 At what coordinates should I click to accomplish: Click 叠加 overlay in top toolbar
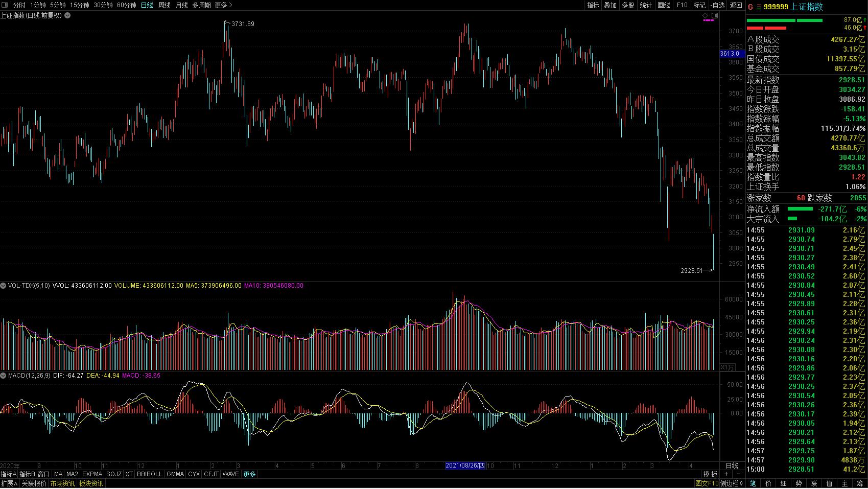(611, 5)
